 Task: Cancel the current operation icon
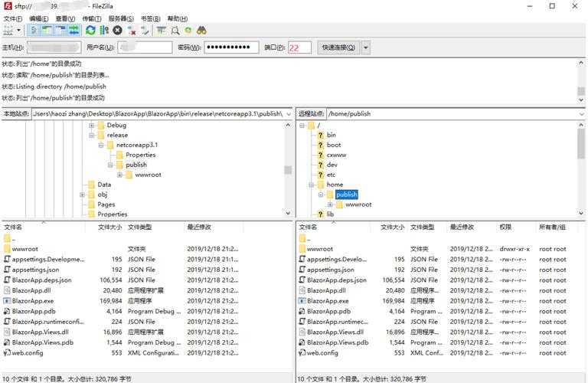click(x=117, y=31)
